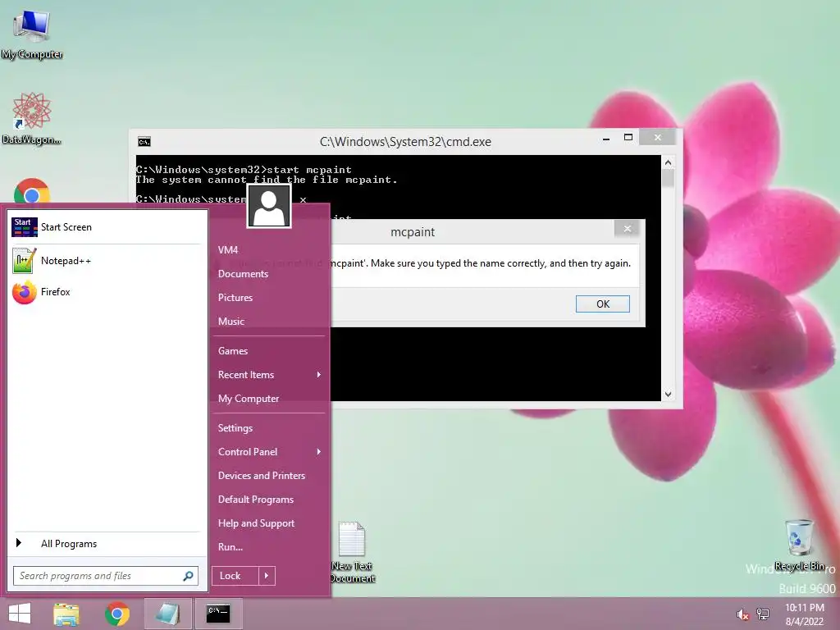Open File Explorer from taskbar

tap(66, 614)
